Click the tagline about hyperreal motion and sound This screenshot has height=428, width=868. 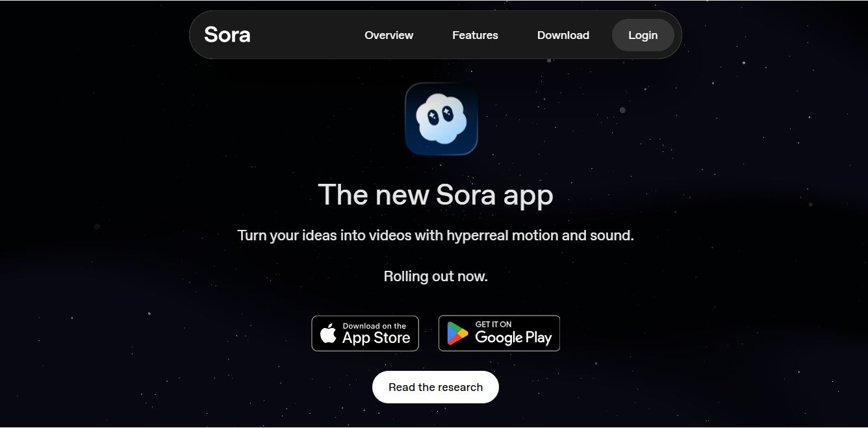[x=435, y=235]
